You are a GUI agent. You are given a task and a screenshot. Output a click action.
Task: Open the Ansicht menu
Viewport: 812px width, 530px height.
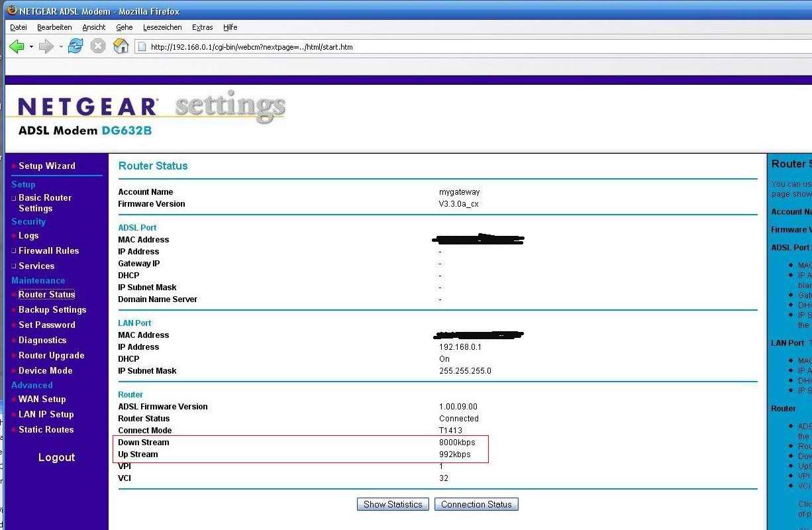tap(94, 27)
